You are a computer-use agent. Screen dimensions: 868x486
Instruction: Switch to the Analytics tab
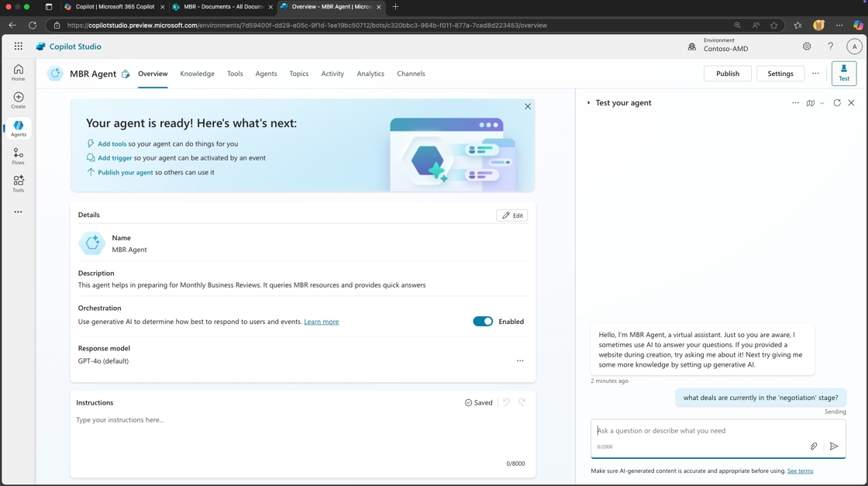370,74
